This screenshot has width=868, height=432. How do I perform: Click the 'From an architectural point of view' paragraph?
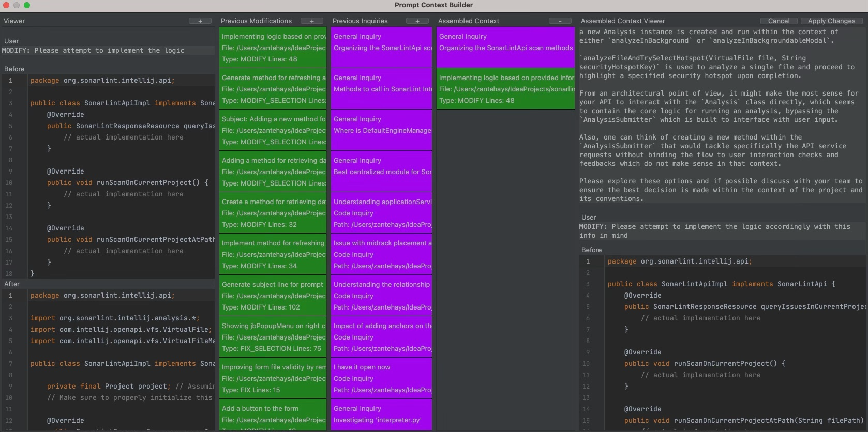(719, 106)
